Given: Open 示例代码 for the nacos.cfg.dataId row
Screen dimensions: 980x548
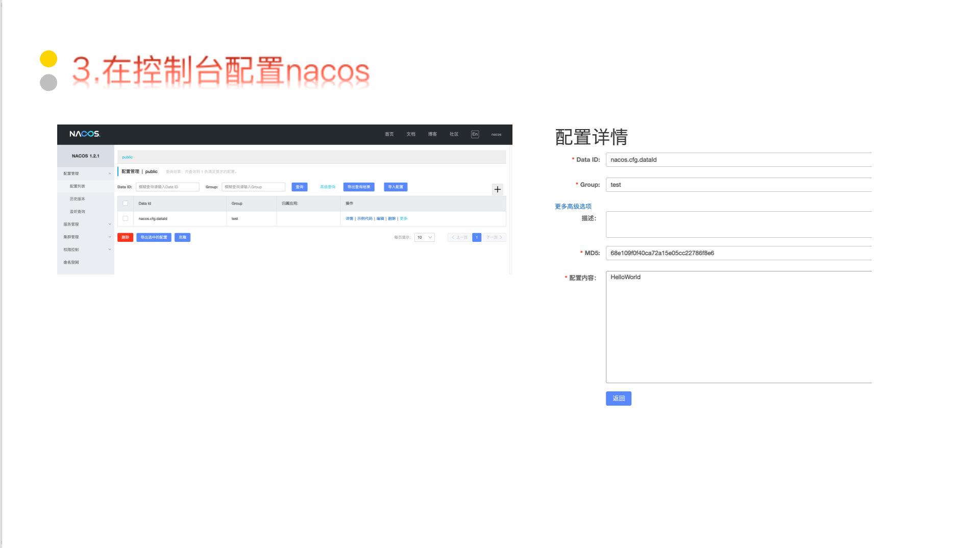Looking at the screenshot, I should pyautogui.click(x=364, y=218).
